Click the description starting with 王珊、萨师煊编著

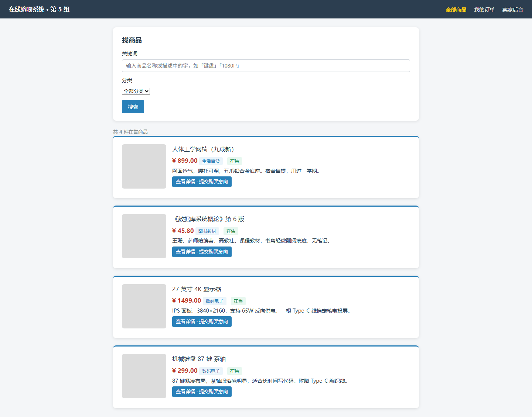(x=252, y=241)
